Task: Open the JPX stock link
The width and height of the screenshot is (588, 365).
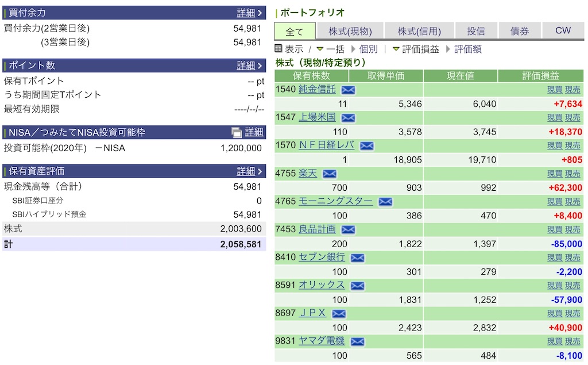Action: pos(313,313)
